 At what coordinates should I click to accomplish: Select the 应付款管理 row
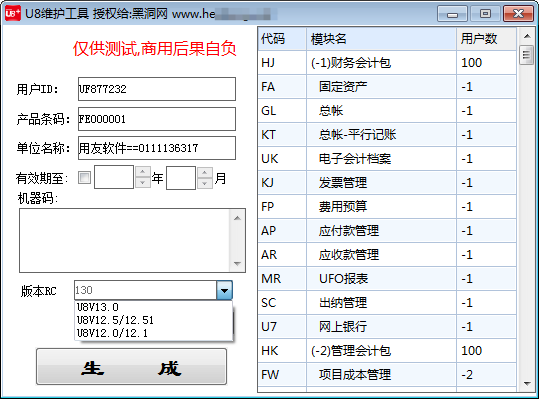pos(387,231)
